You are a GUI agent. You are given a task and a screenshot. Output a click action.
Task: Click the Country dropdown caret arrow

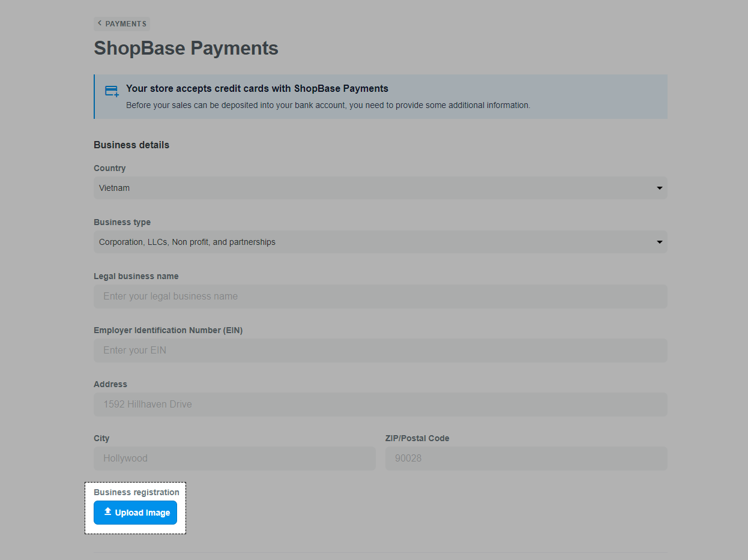tap(659, 188)
